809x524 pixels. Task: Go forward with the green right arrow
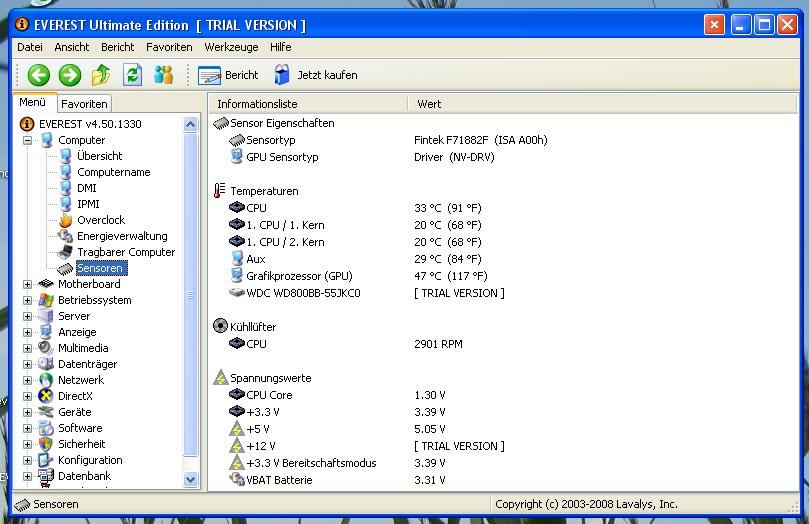[x=70, y=75]
